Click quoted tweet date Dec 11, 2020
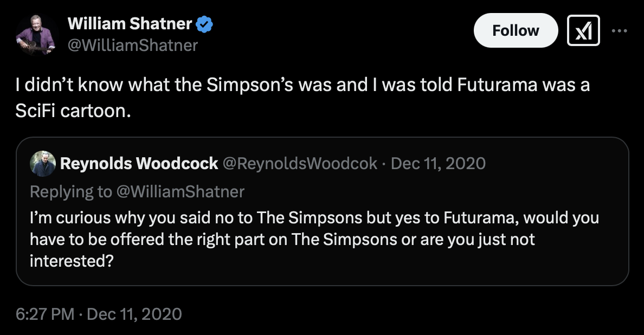The height and width of the screenshot is (335, 644). pyautogui.click(x=438, y=163)
